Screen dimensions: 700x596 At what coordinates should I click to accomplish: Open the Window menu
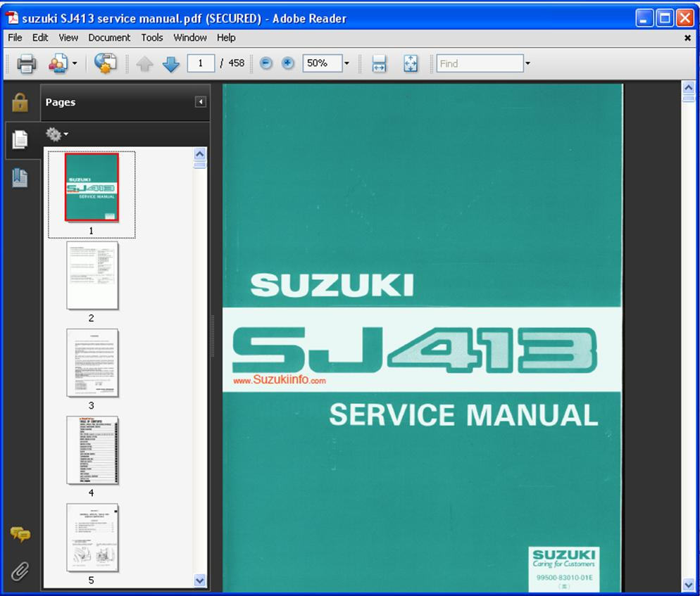click(189, 37)
